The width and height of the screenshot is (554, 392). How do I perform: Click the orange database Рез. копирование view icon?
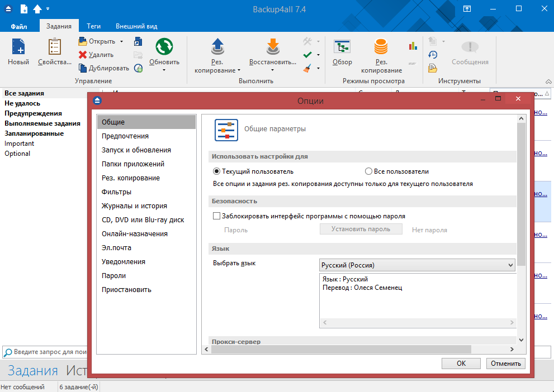(x=381, y=46)
